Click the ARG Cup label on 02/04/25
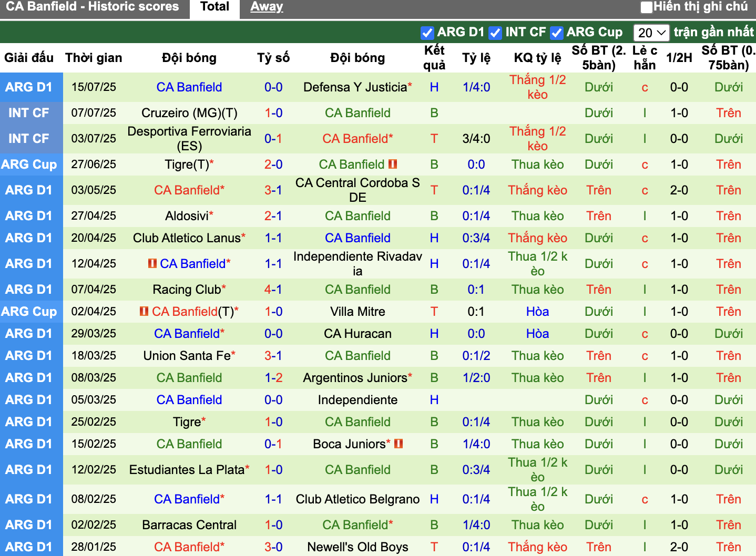756x556 pixels. 29,312
